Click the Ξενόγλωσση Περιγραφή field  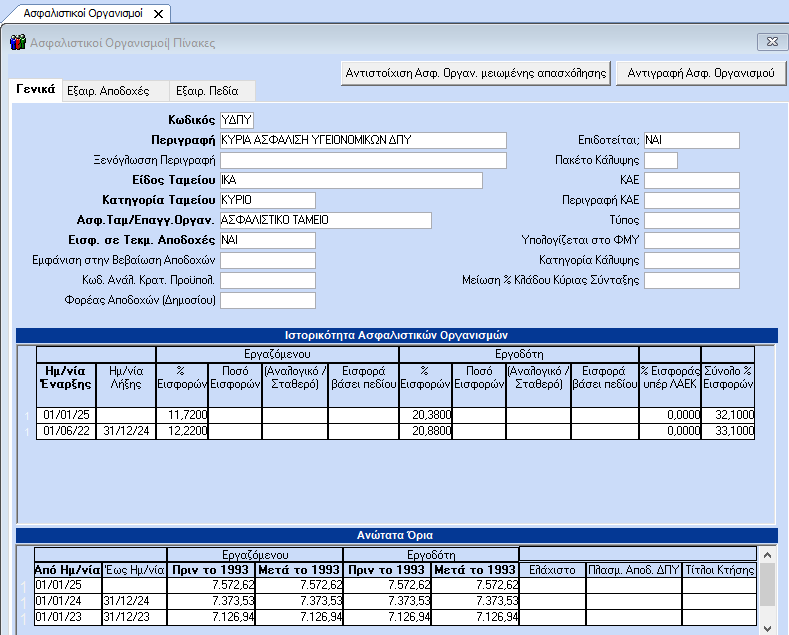(363, 161)
